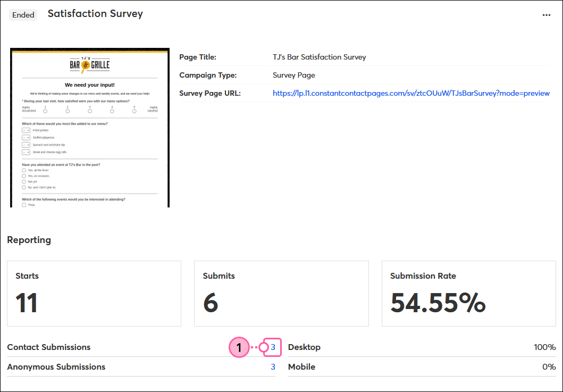Open the survey page URL link
The height and width of the screenshot is (392, 563).
pos(411,94)
